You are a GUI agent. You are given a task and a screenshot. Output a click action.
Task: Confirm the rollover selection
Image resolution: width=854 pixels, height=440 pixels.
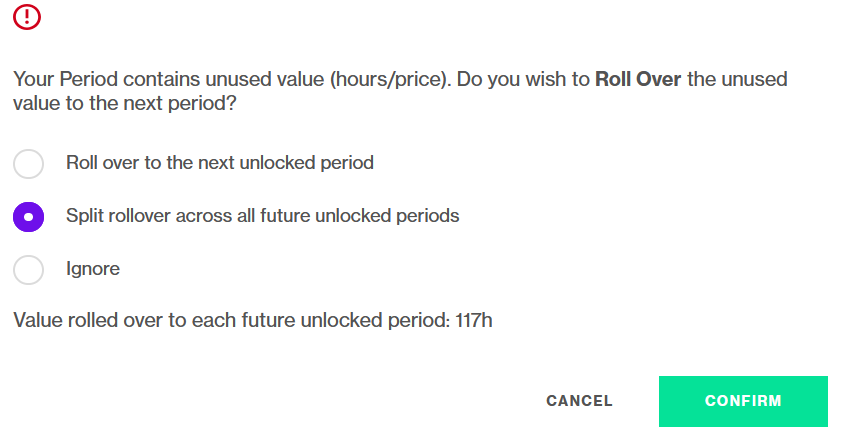click(x=743, y=401)
